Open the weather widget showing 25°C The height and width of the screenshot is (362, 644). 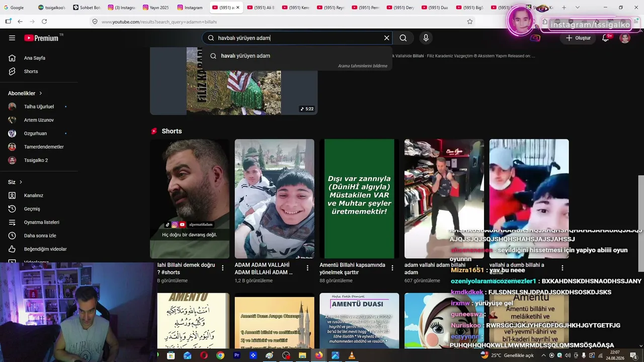pos(507,355)
